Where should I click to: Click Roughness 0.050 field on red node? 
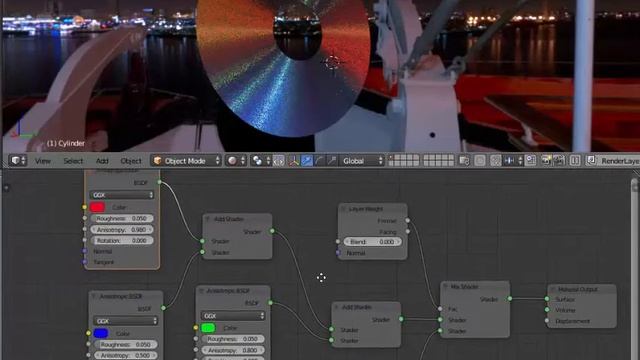click(x=122, y=218)
